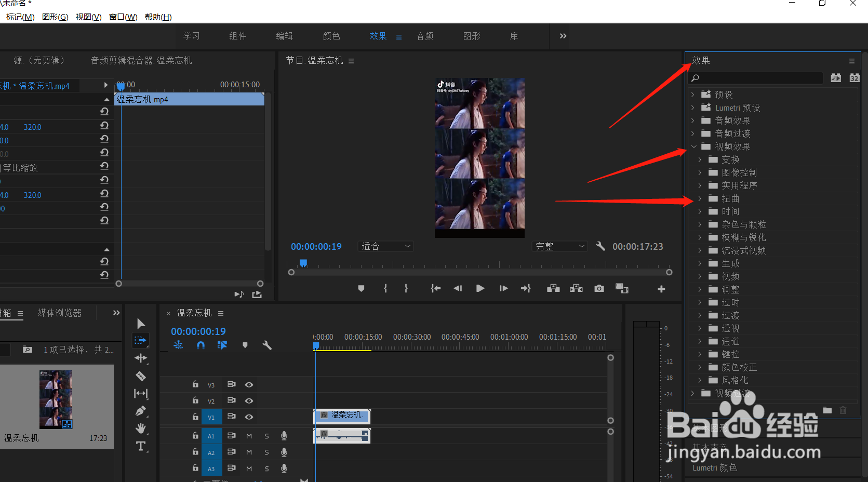Show more workspaces with double chevron
Viewport: 868px width, 482px height.
pos(563,36)
